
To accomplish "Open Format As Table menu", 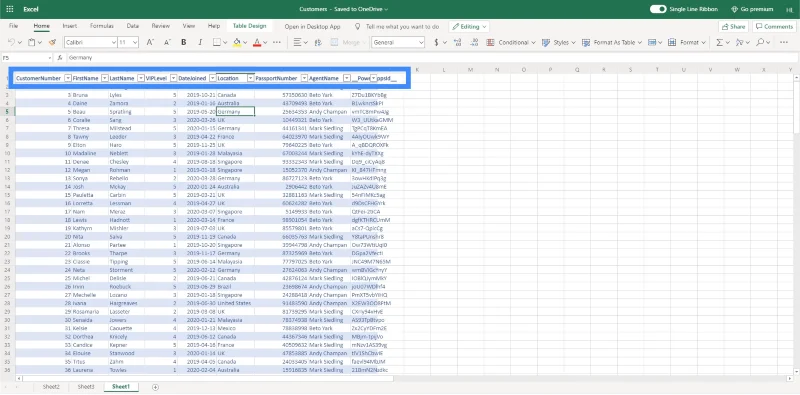I will click(x=612, y=42).
